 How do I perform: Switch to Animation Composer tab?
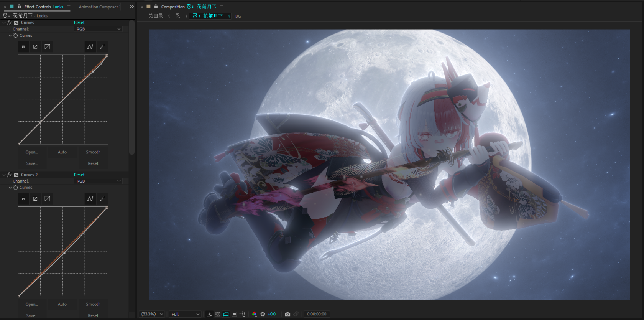pos(100,7)
